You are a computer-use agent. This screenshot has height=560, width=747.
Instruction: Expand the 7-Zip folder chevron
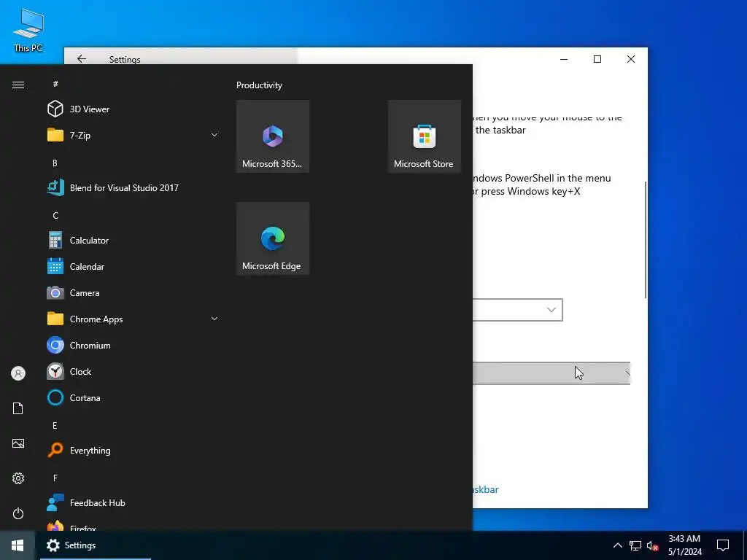[214, 135]
